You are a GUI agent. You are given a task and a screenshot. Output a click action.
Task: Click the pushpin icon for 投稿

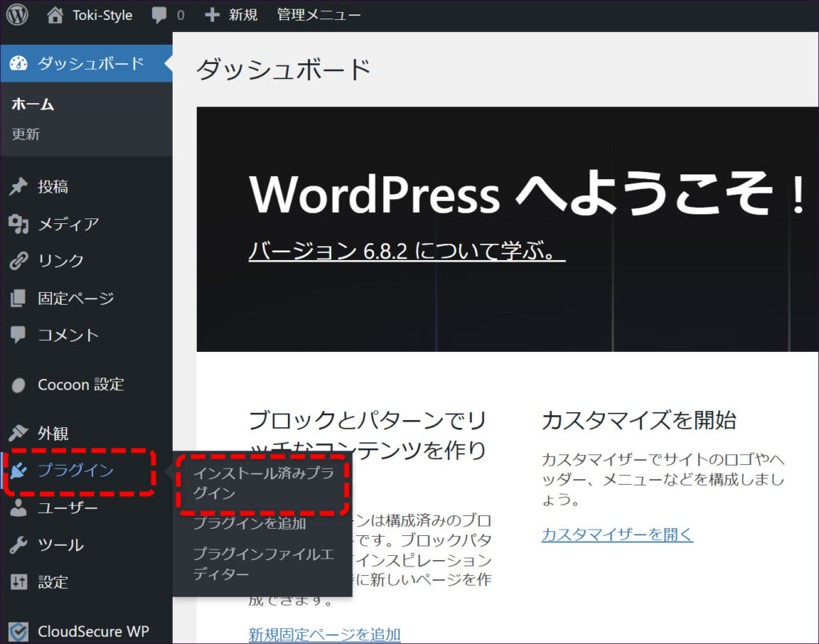(x=18, y=187)
